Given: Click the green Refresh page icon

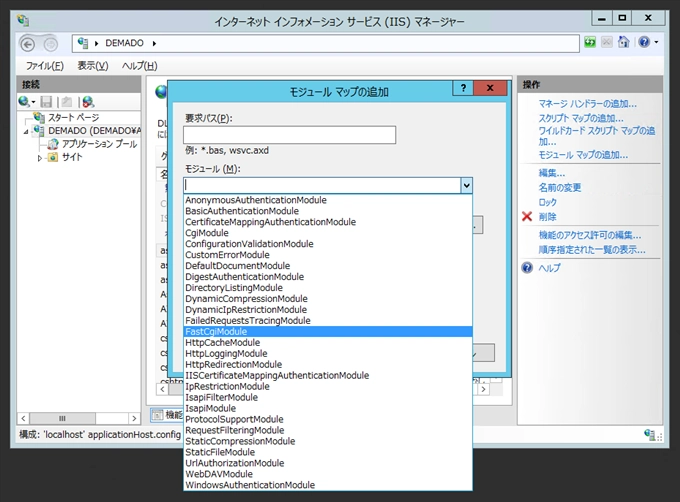Looking at the screenshot, I should pyautogui.click(x=590, y=42).
